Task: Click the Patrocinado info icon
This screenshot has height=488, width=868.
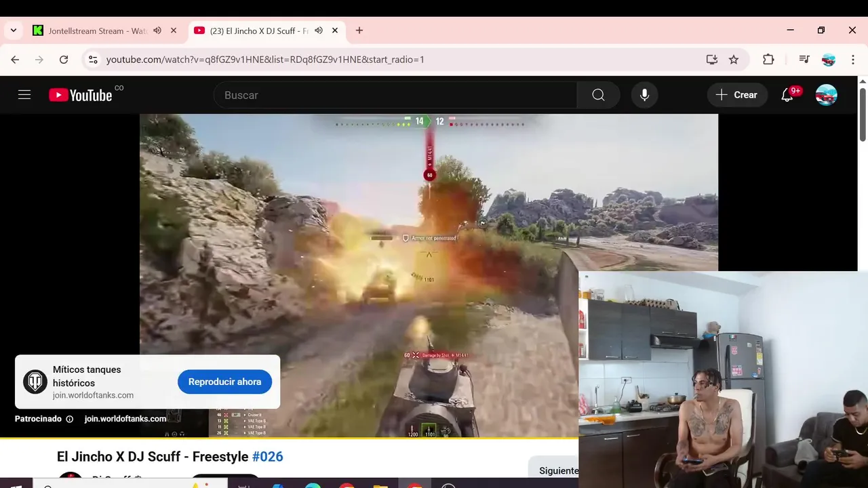Action: click(69, 419)
